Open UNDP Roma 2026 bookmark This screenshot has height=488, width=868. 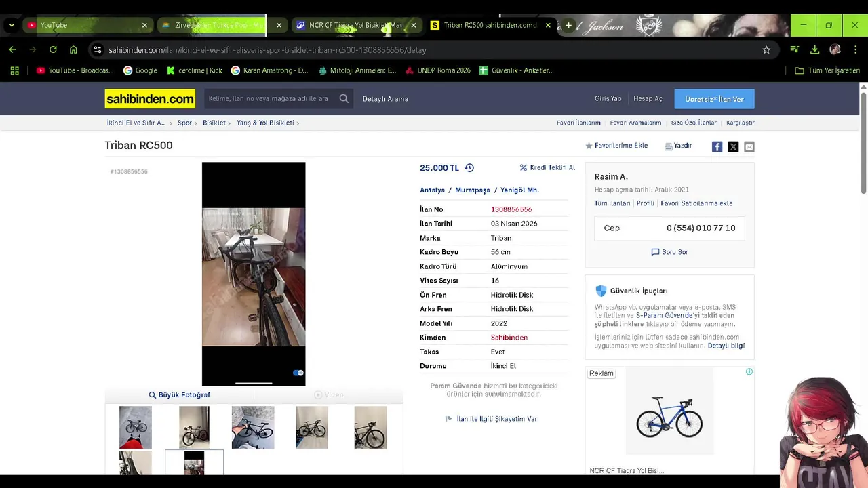click(438, 70)
